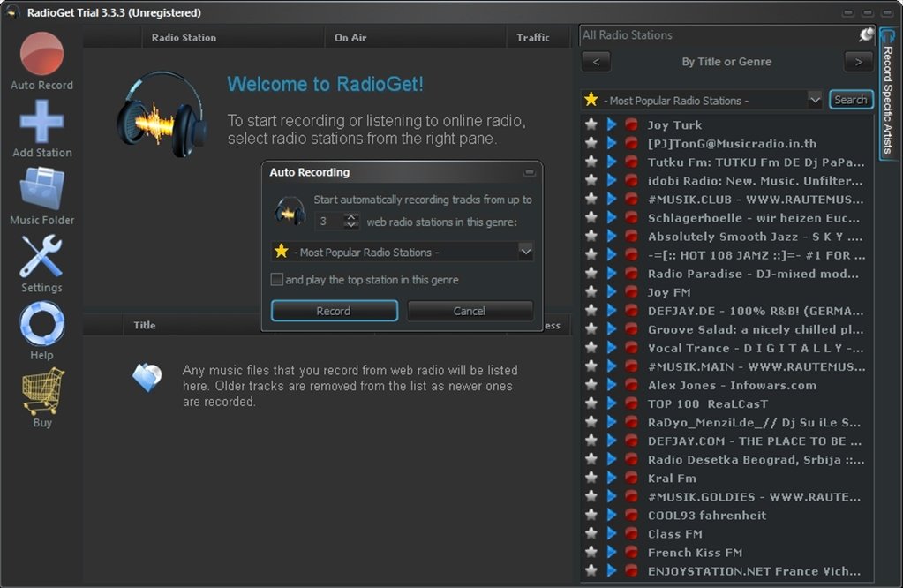Expand Most Popular Radio Stations dropdown in right pane

[x=815, y=101]
